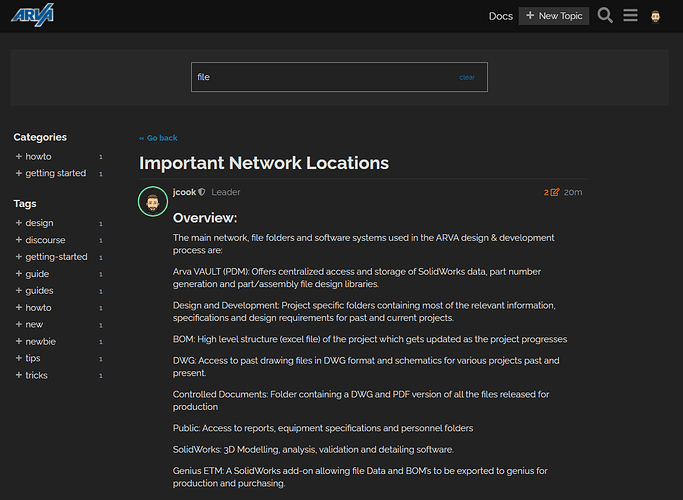
Task: Click the 'Categories' sidebar heading
Action: [40, 137]
